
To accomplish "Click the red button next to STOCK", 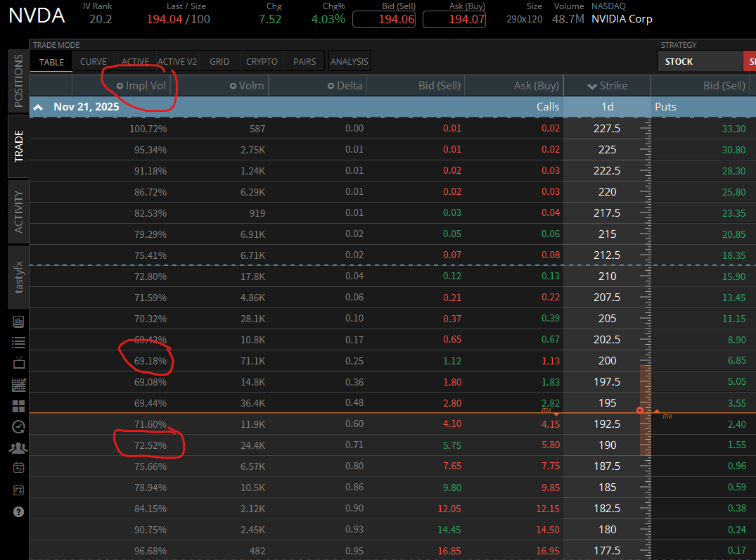I will [750, 61].
